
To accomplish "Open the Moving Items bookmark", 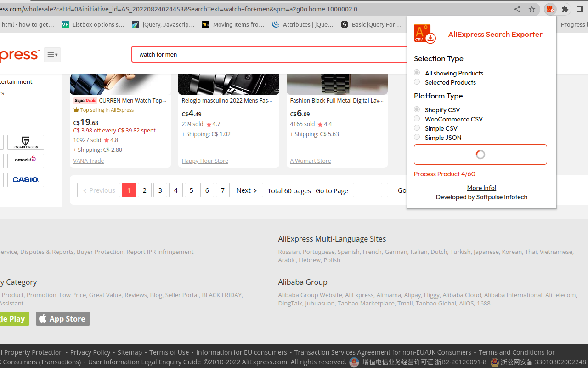I will coord(233,24).
